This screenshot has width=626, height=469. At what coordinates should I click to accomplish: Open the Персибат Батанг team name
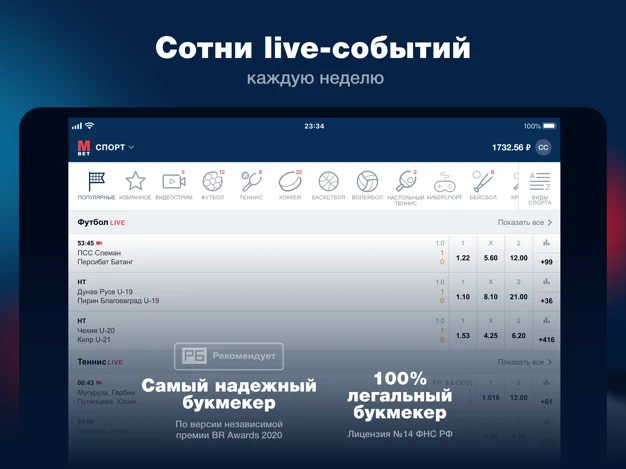pyautogui.click(x=105, y=262)
